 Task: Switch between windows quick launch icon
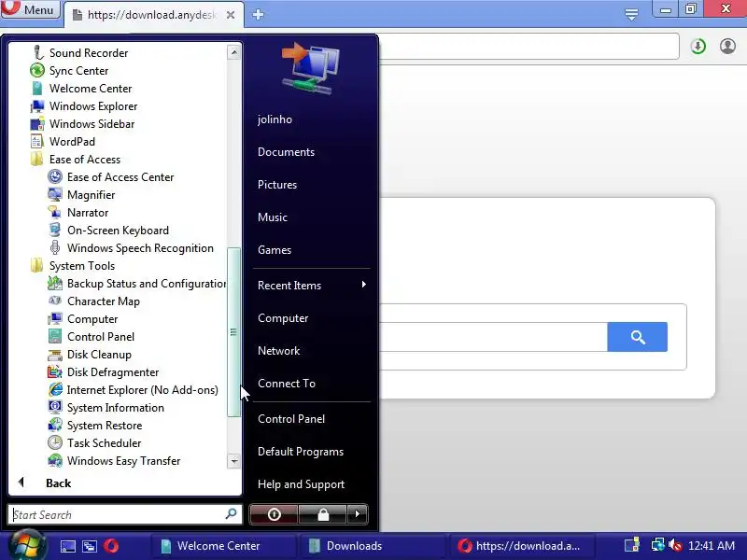tap(90, 546)
